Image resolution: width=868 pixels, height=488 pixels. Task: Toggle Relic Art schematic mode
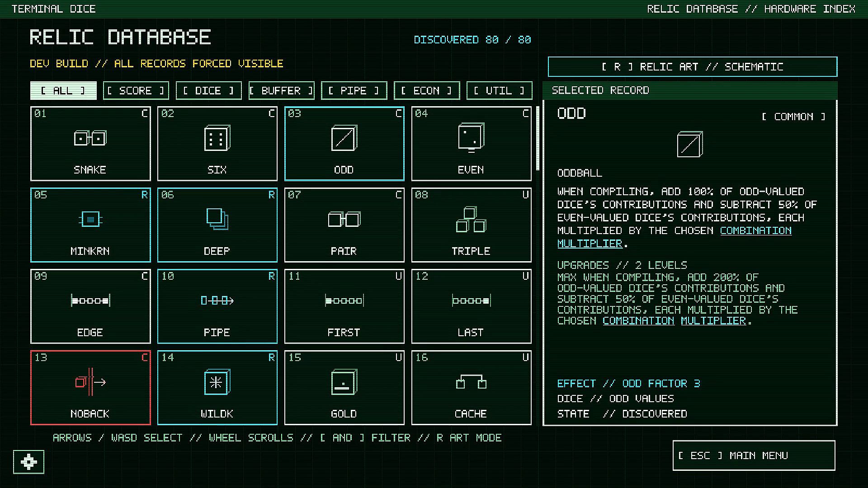click(x=692, y=67)
